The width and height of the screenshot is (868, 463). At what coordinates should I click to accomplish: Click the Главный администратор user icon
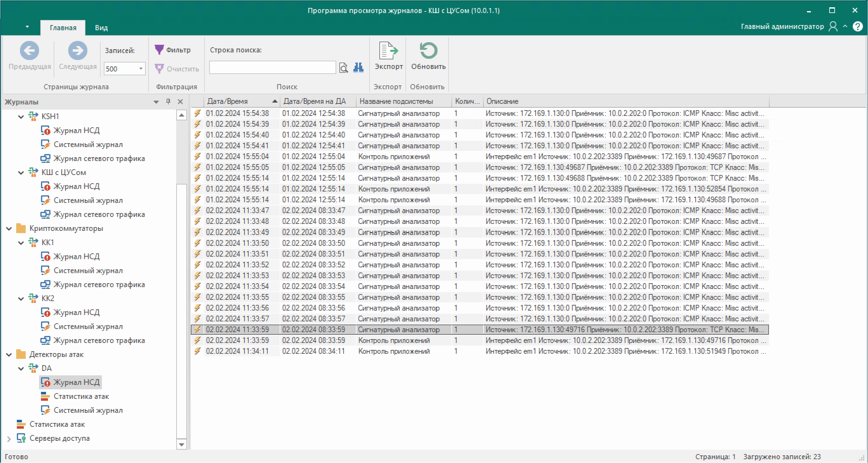pos(833,26)
